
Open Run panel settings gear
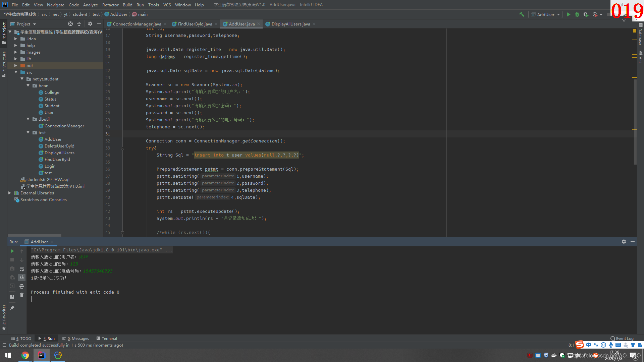pos(624,242)
